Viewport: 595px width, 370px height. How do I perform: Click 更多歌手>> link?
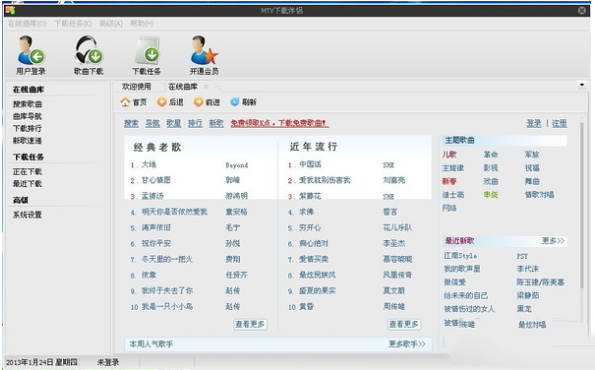407,344
